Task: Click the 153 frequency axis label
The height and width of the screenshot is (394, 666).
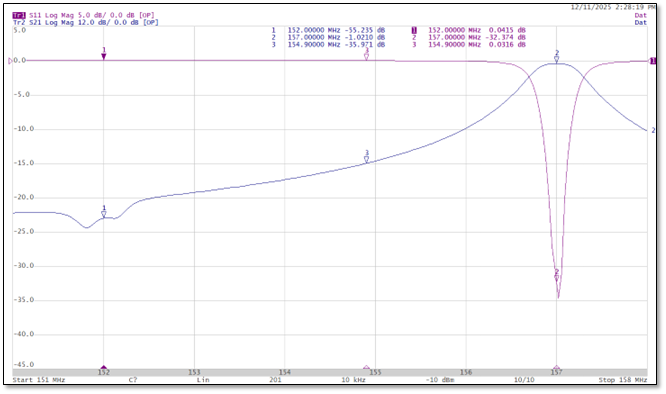Action: [194, 372]
